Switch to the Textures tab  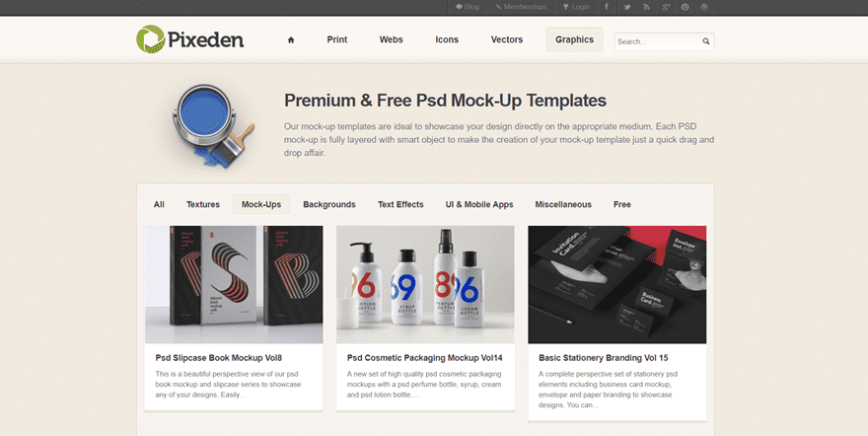pyautogui.click(x=203, y=205)
